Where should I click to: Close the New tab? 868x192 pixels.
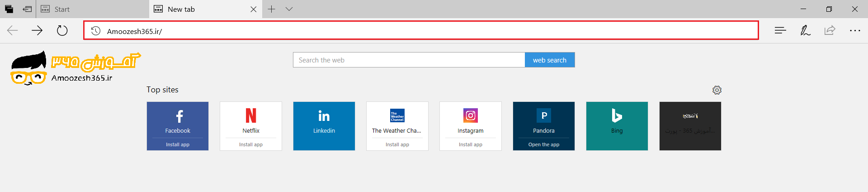(253, 9)
